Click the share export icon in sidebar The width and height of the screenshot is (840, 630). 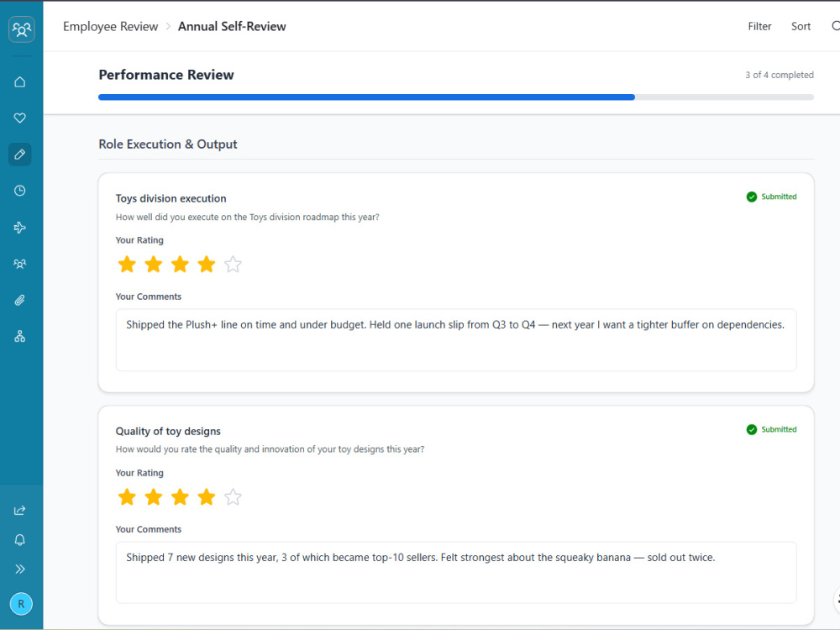[x=20, y=510]
